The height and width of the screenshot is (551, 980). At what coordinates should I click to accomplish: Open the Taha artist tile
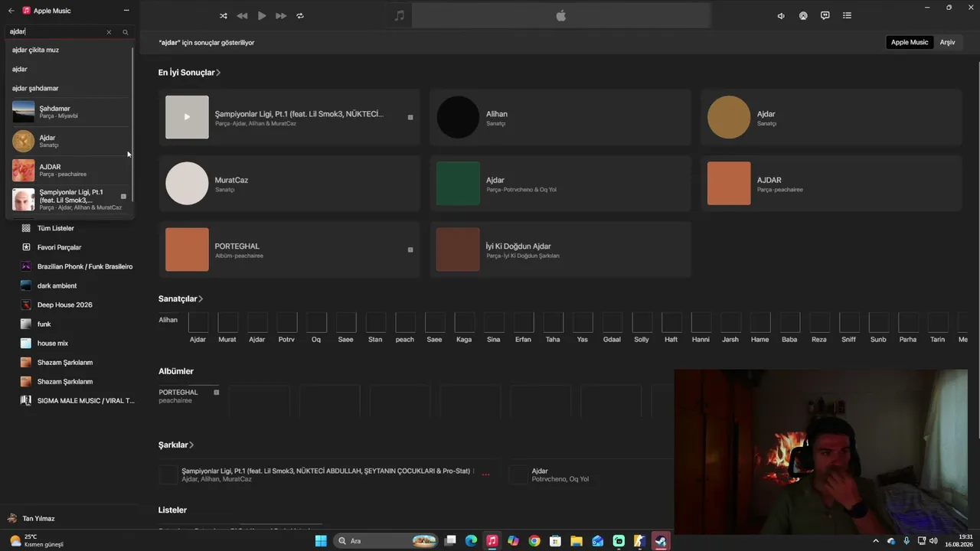pos(553,328)
